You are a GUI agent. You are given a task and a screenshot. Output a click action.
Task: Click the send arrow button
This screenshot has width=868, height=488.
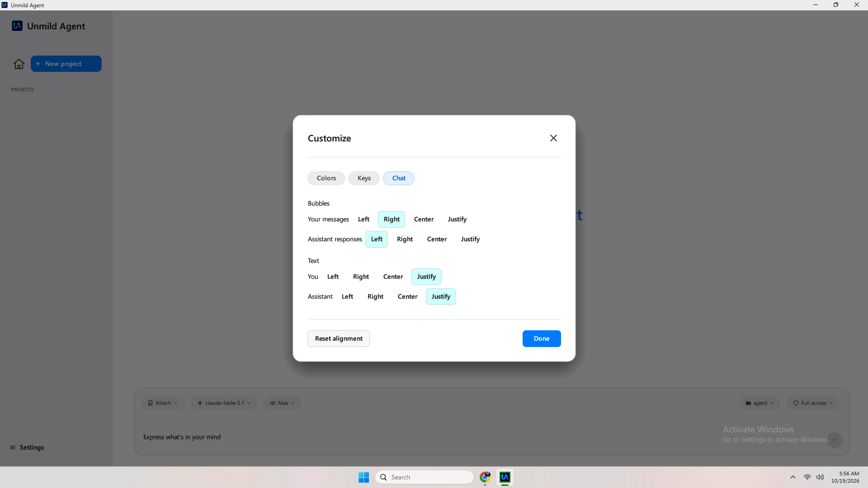click(835, 440)
